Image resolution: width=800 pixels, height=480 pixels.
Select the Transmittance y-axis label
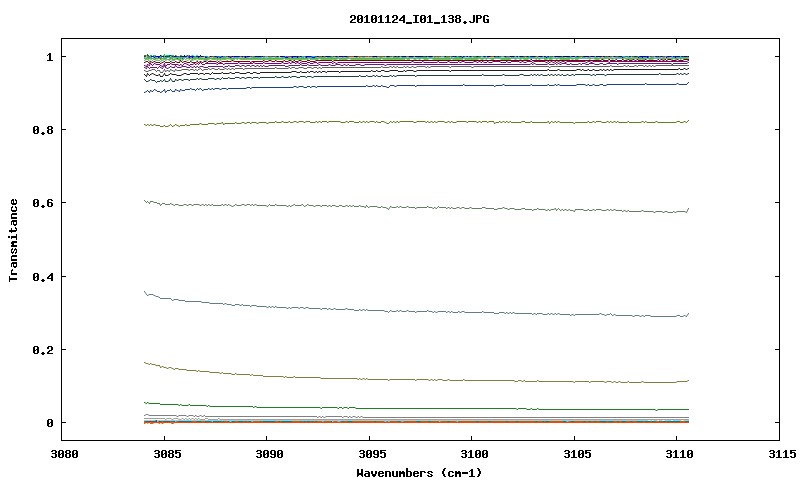13,240
